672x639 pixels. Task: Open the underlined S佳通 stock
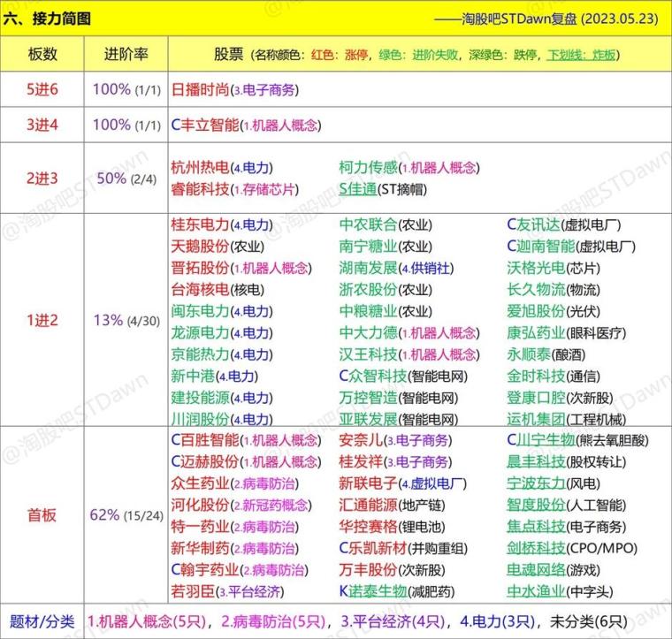(357, 188)
